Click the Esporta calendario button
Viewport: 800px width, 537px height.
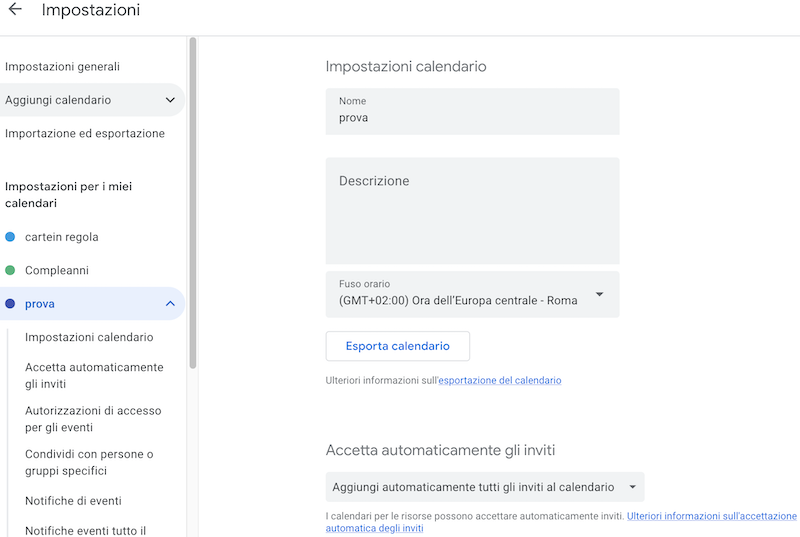[x=397, y=346]
